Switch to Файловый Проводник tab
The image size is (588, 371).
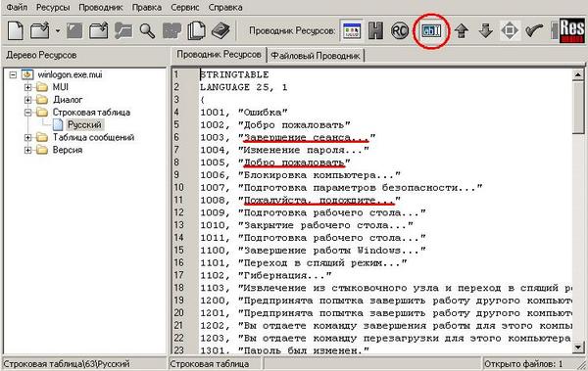click(x=316, y=56)
